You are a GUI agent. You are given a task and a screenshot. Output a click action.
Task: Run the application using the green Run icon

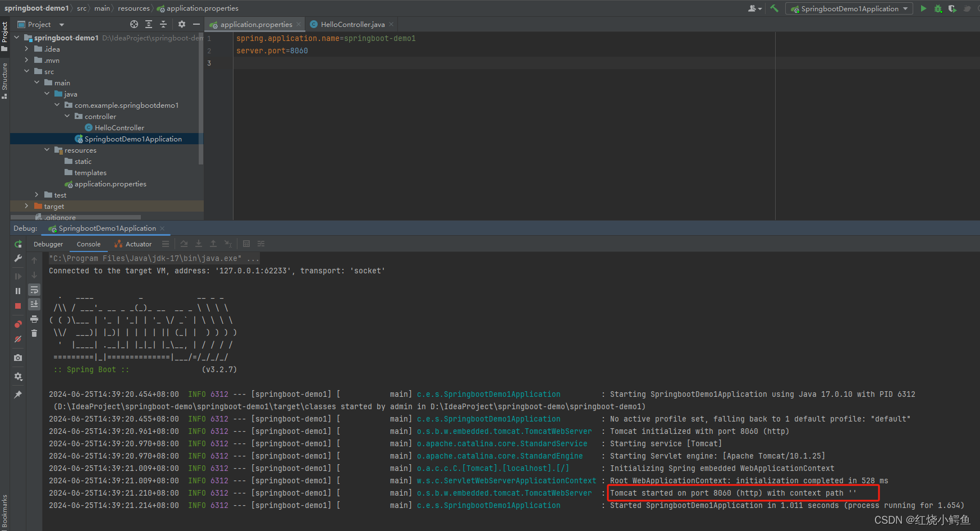coord(924,8)
